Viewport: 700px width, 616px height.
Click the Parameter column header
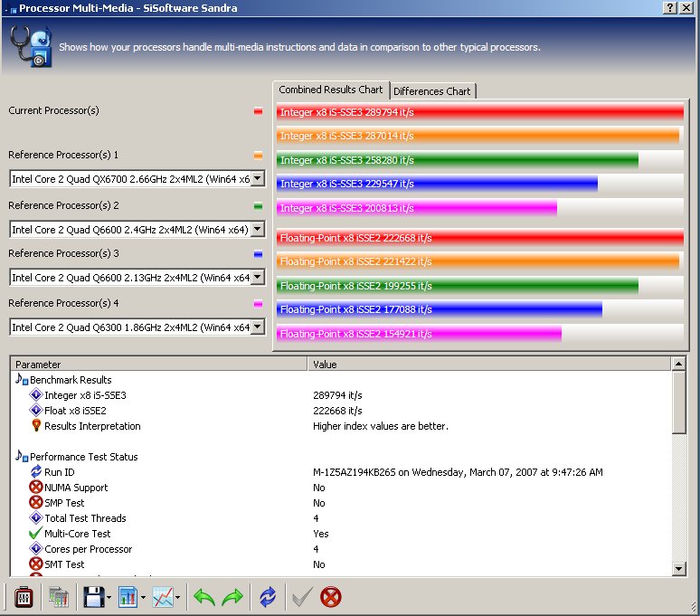coord(159,364)
